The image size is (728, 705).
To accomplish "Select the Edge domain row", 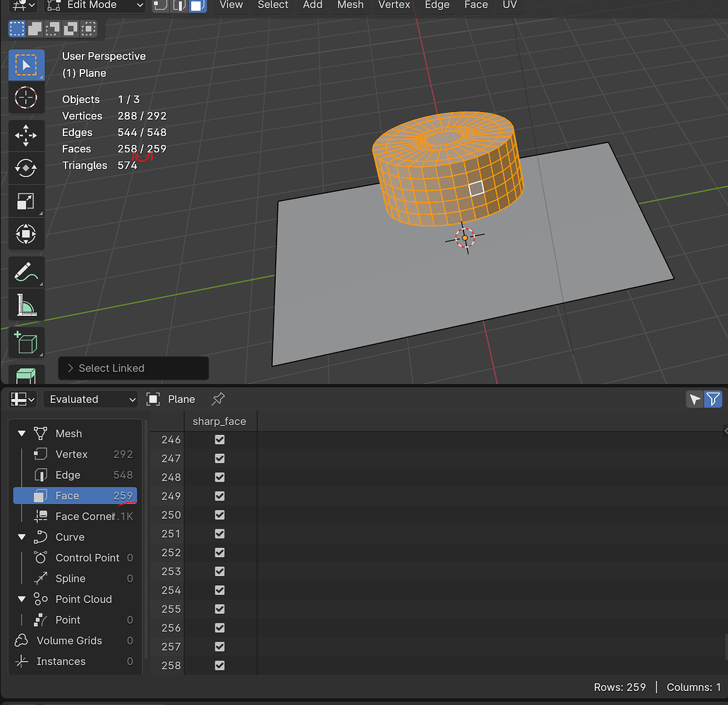I will tap(75, 474).
